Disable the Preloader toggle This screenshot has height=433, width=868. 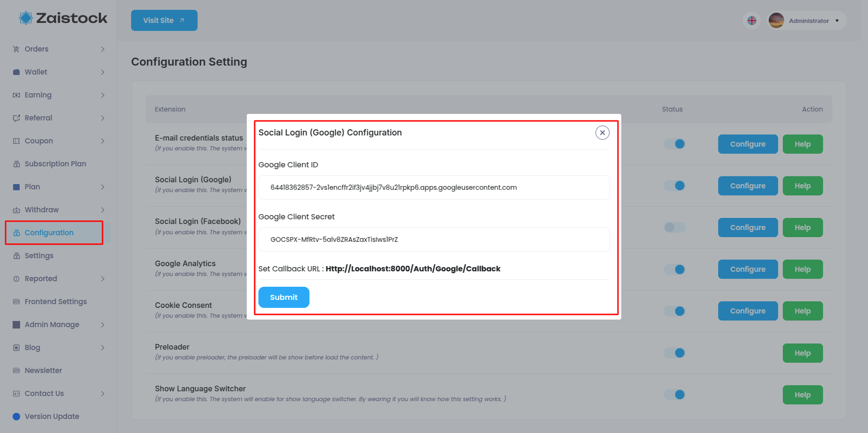pyautogui.click(x=675, y=353)
